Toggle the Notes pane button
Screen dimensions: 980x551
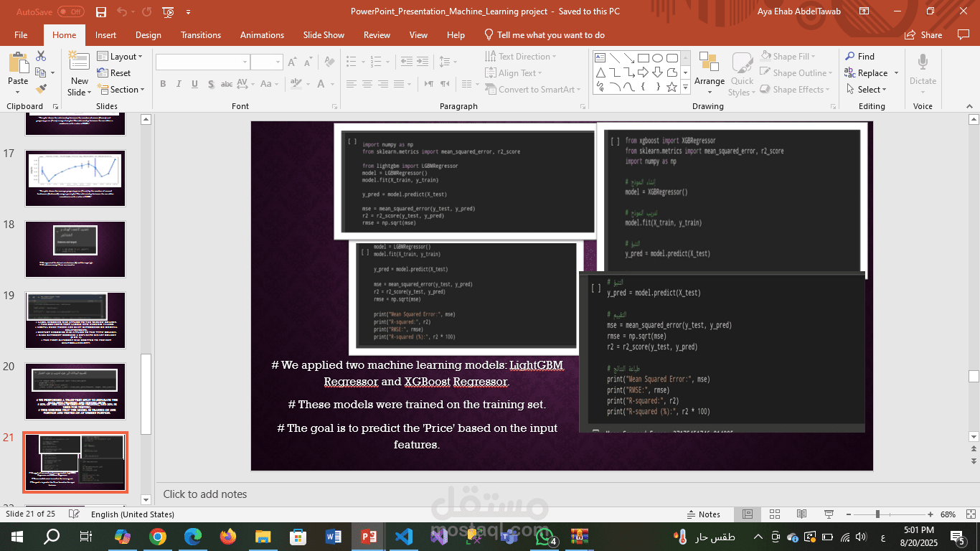click(x=703, y=514)
